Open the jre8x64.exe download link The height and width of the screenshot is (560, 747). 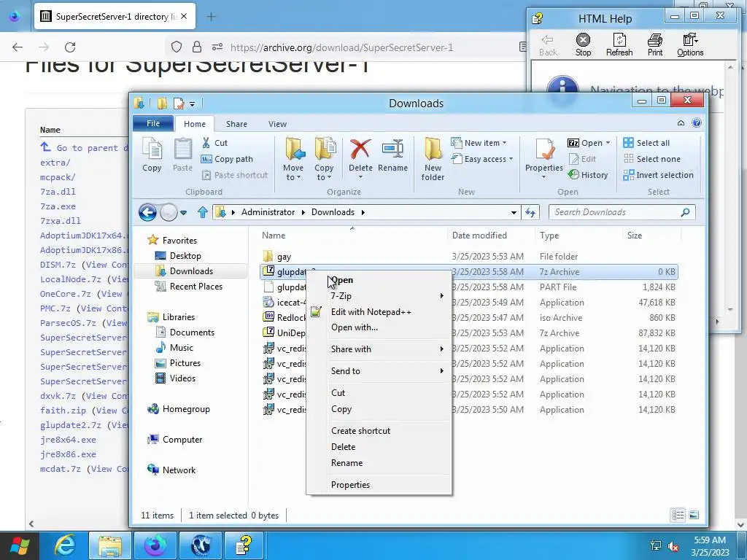coord(68,440)
